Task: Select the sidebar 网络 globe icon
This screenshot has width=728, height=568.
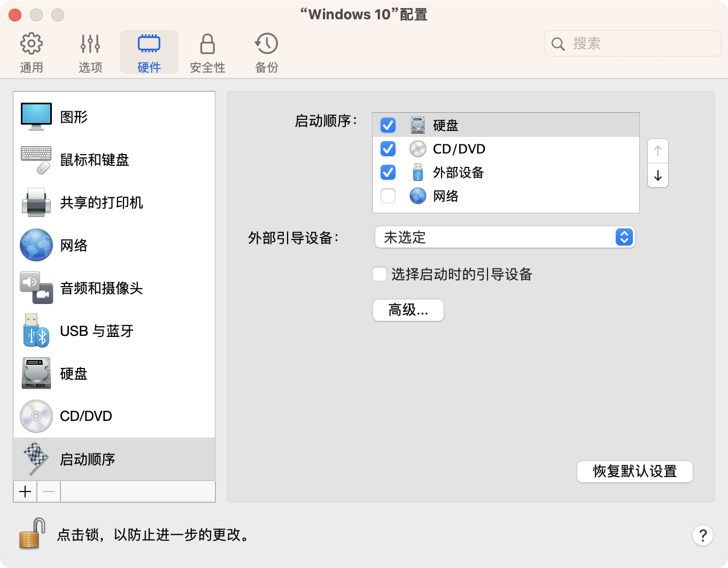Action: tap(36, 245)
